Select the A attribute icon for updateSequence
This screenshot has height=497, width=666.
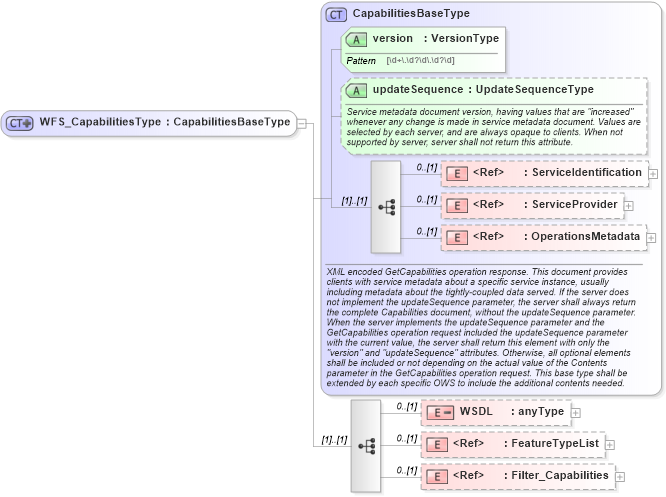click(x=356, y=90)
